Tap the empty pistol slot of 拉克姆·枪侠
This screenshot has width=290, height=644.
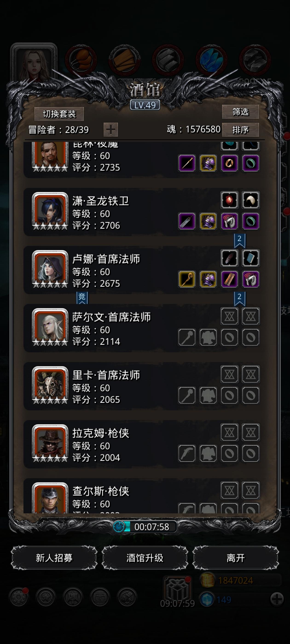(187, 453)
